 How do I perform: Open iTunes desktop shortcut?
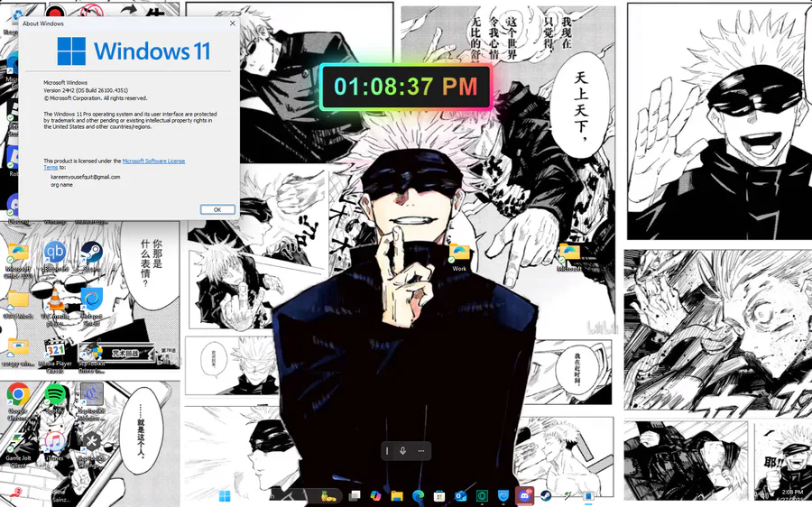pos(55,446)
